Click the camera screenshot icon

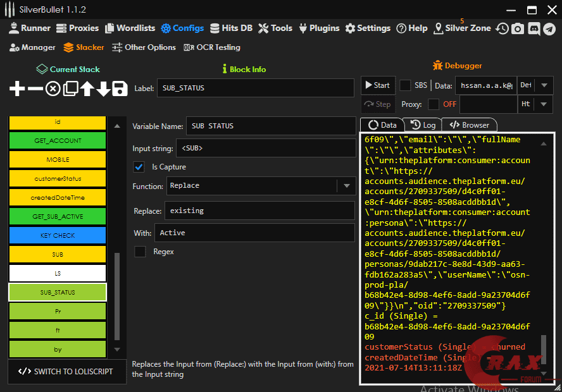(x=518, y=28)
